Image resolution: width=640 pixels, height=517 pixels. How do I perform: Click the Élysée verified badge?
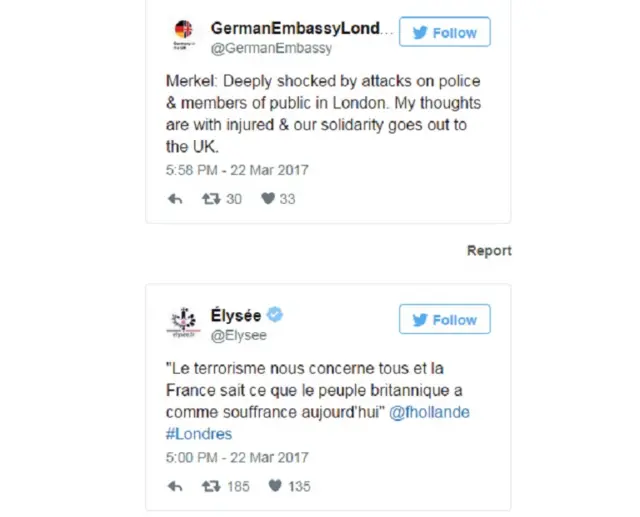click(274, 315)
